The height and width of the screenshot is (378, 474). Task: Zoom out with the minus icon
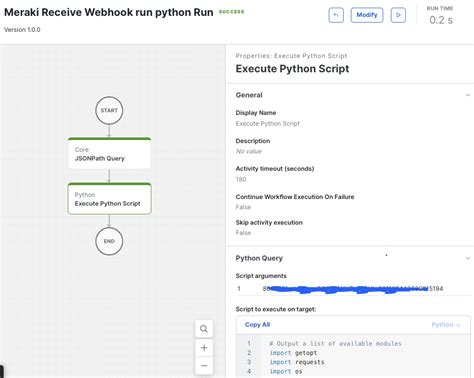point(204,365)
